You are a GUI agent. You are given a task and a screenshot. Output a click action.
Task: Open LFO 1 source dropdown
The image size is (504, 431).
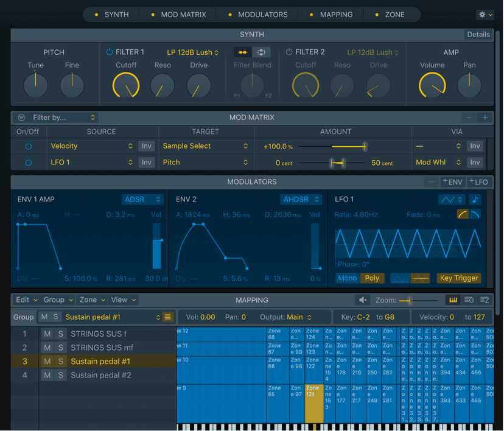(x=91, y=163)
